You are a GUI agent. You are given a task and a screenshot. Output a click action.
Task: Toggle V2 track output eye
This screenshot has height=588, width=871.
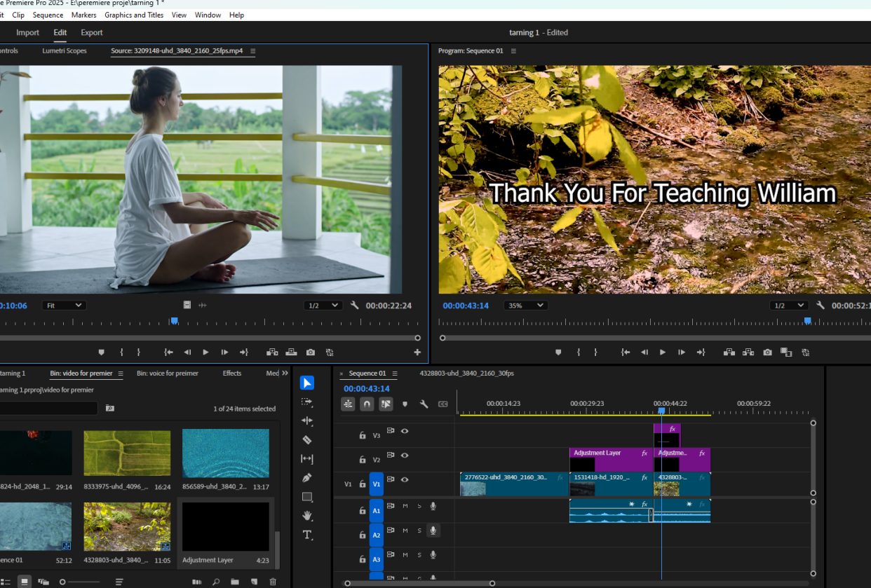click(405, 456)
